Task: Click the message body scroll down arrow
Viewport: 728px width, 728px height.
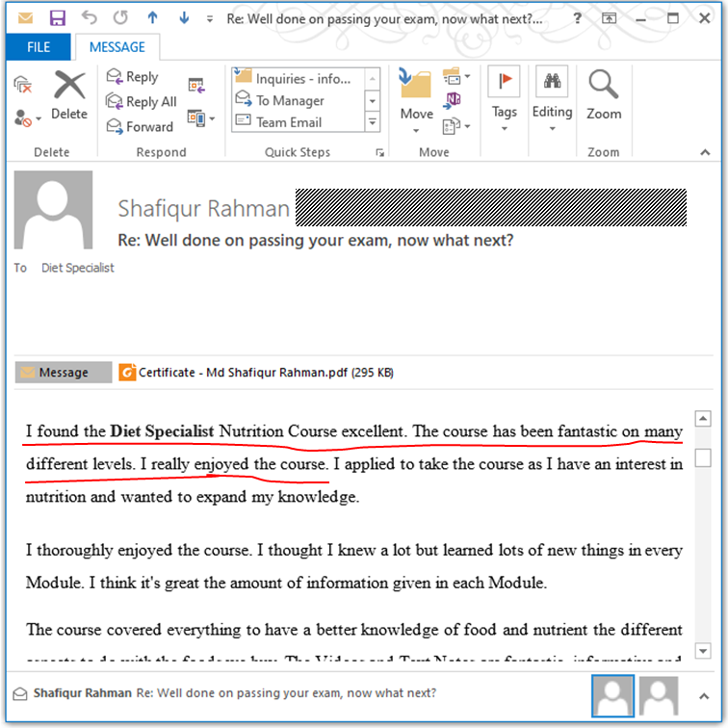Action: click(703, 651)
